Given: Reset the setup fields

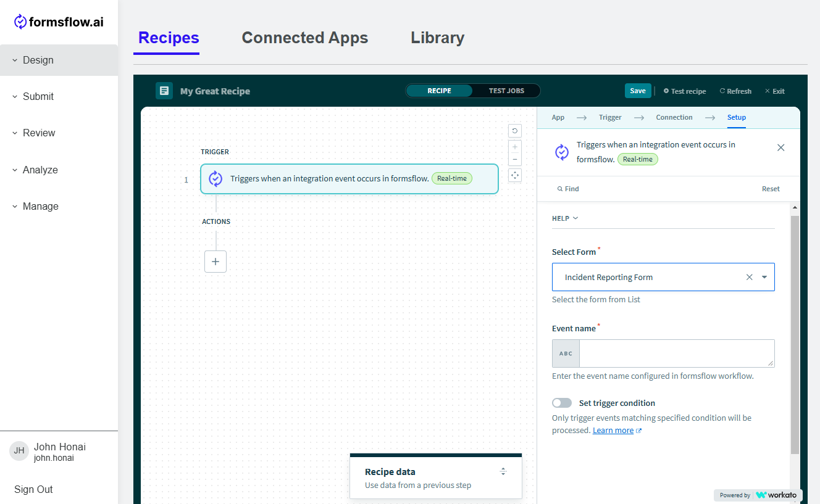Looking at the screenshot, I should [771, 189].
